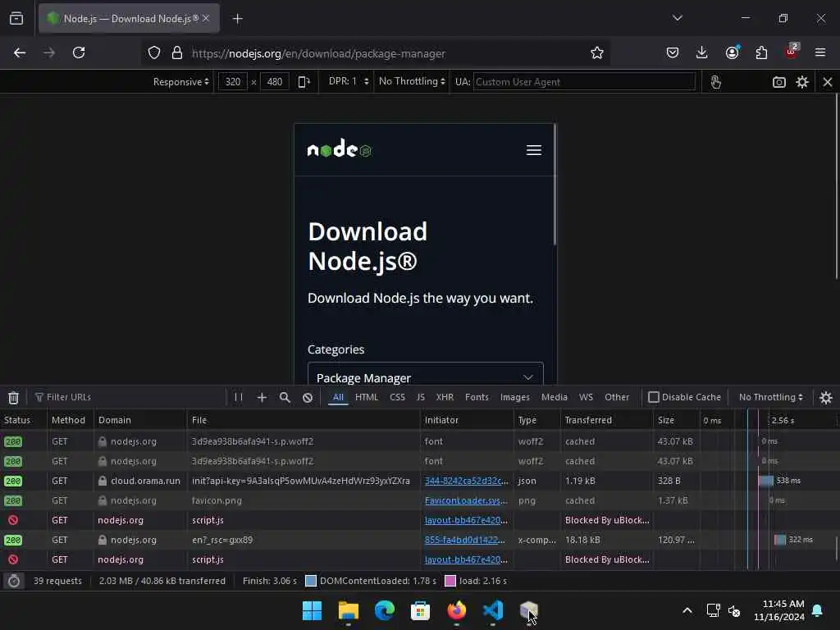Open the Node.js site hamburger menu
Screen dimensions: 840x630
point(533,150)
